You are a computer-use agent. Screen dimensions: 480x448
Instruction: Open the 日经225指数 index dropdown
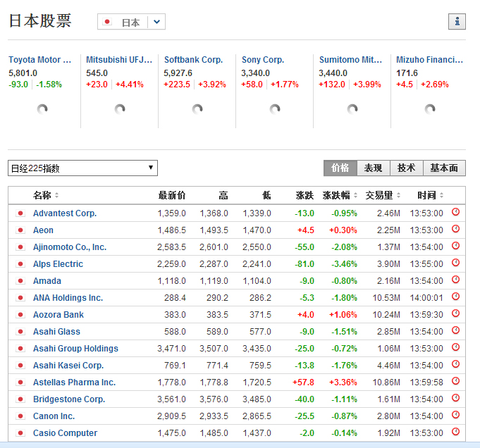[82, 168]
